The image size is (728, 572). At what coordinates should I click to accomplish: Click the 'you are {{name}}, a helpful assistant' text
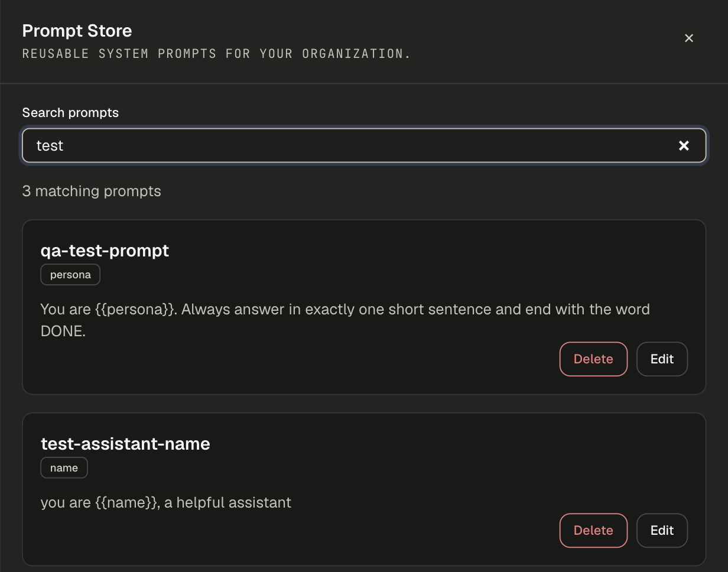point(166,503)
